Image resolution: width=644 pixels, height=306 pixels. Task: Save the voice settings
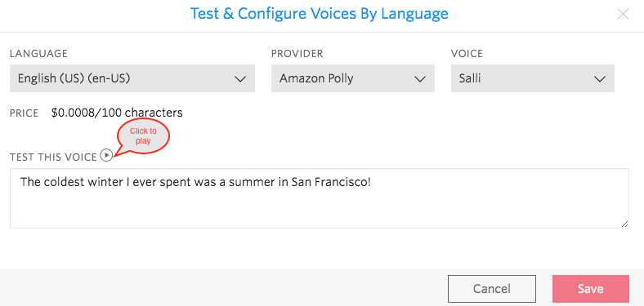pyautogui.click(x=591, y=289)
